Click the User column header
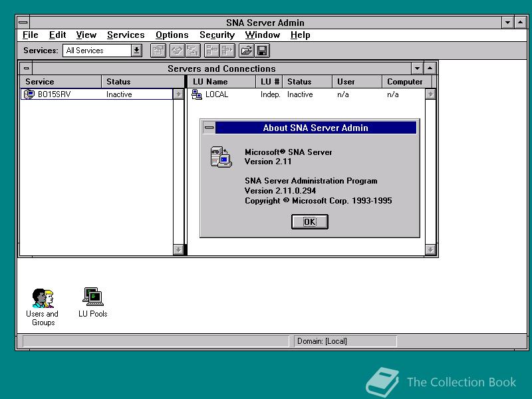Screen dimensions: 532x399 [x=357, y=81]
